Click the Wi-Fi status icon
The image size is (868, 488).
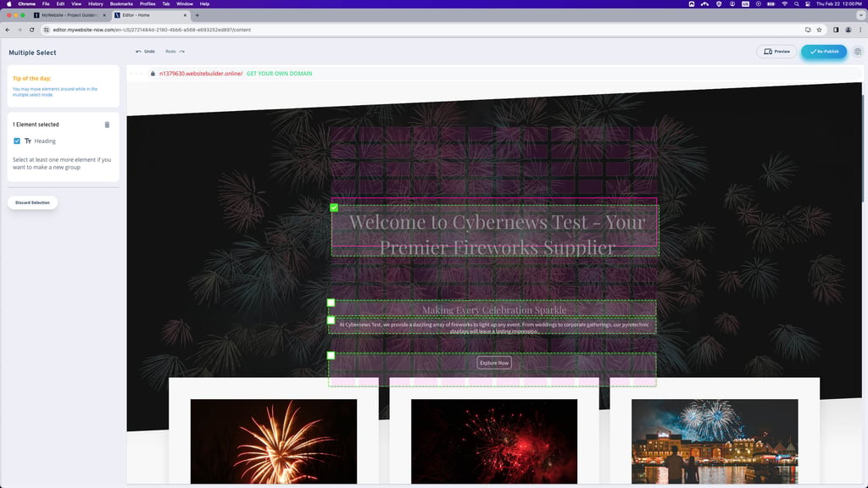click(784, 4)
